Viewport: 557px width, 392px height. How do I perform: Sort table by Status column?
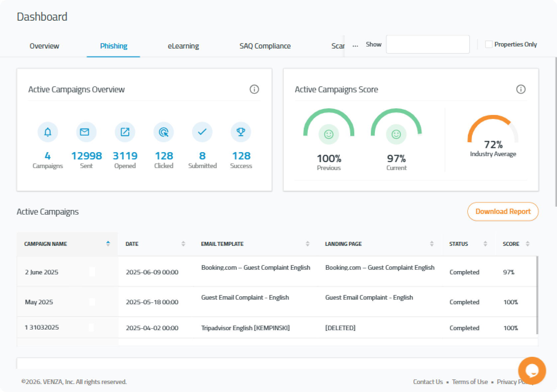(x=485, y=244)
